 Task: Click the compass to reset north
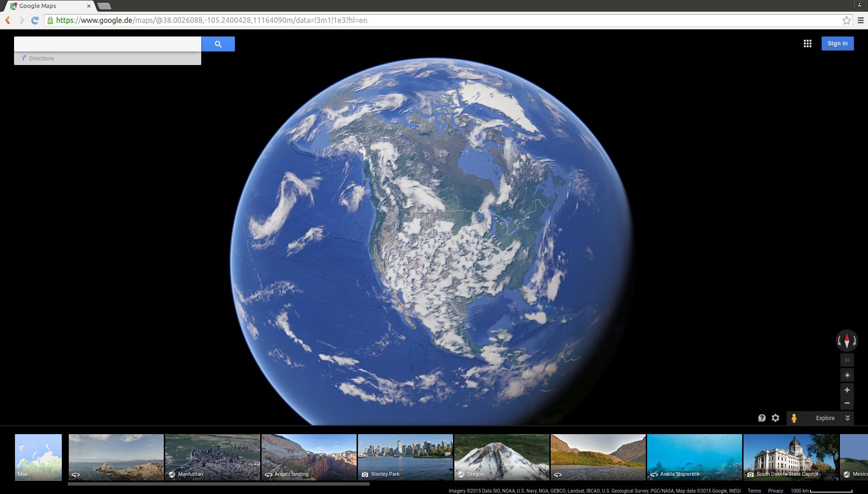click(x=846, y=341)
